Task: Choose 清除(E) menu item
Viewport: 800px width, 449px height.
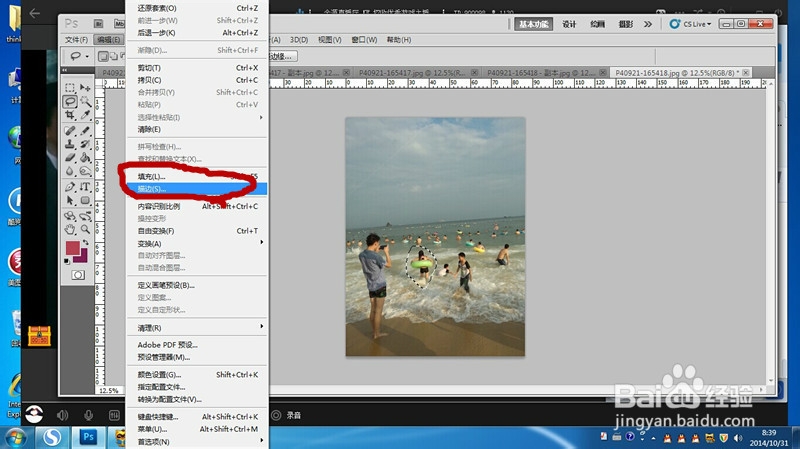Action: click(x=197, y=129)
